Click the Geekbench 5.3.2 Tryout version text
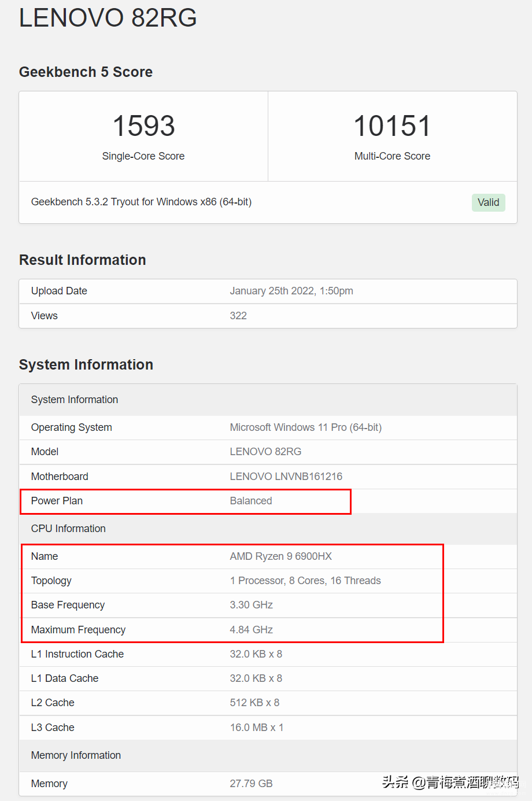 pos(141,202)
